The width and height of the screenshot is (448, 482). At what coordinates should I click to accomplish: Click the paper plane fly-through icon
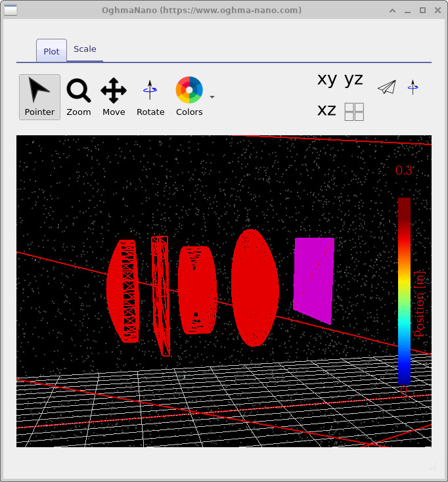(x=387, y=87)
